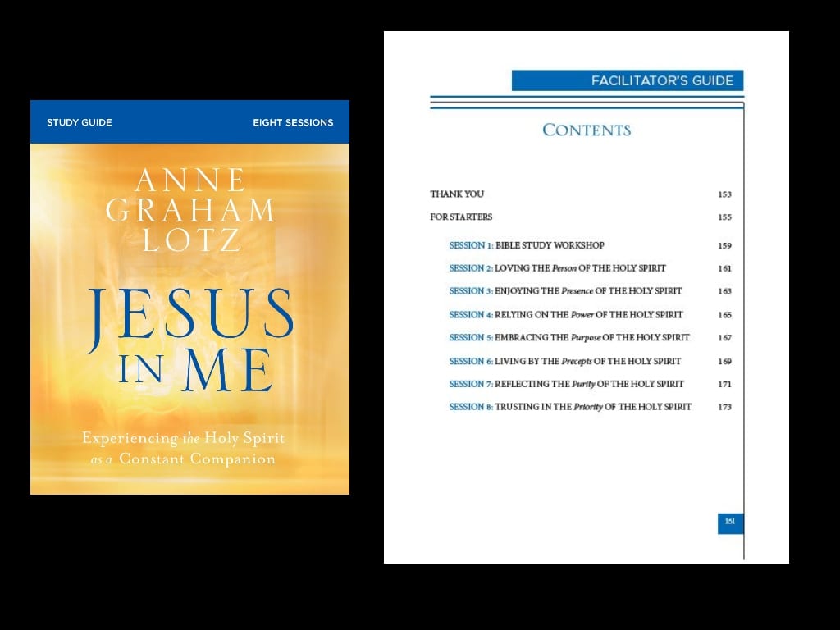Image resolution: width=840 pixels, height=630 pixels.
Task: Click the author name Anne Graham Lotz
Action: coord(190,209)
